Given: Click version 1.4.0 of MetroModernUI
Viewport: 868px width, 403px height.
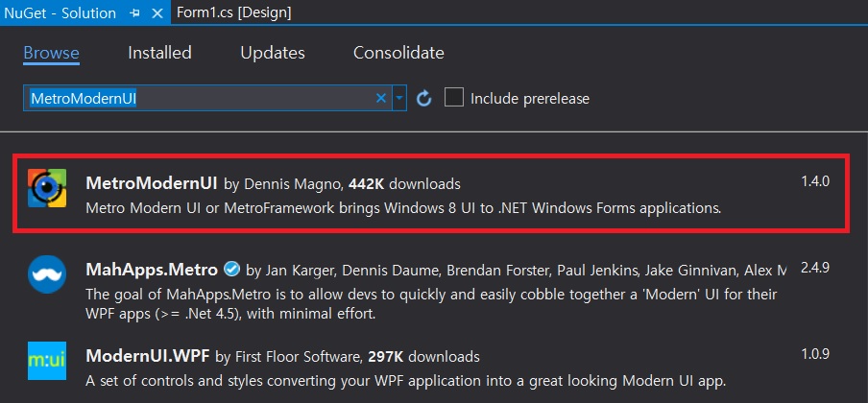Looking at the screenshot, I should coord(815,181).
